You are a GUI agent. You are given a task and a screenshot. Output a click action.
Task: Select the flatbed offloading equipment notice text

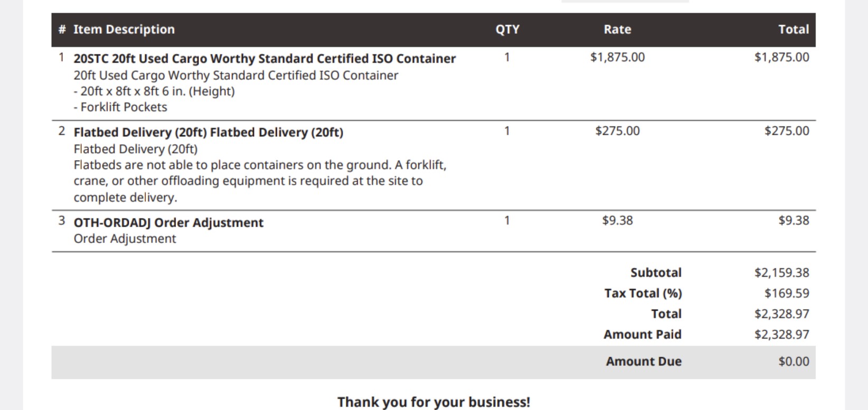260,181
